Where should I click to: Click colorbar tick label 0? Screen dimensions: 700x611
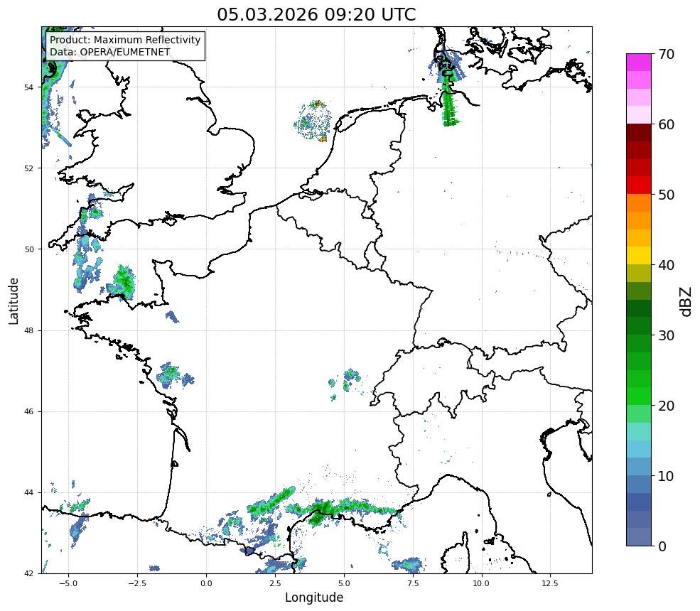point(662,546)
